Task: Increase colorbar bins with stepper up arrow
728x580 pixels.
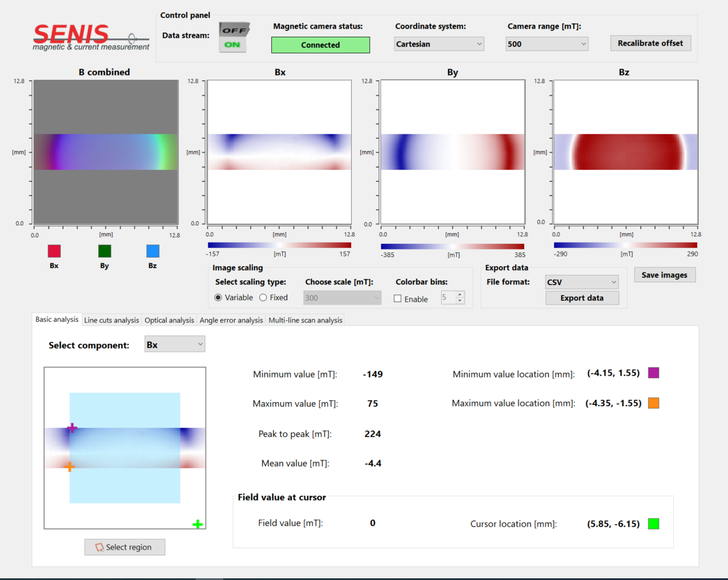Action: (460, 294)
